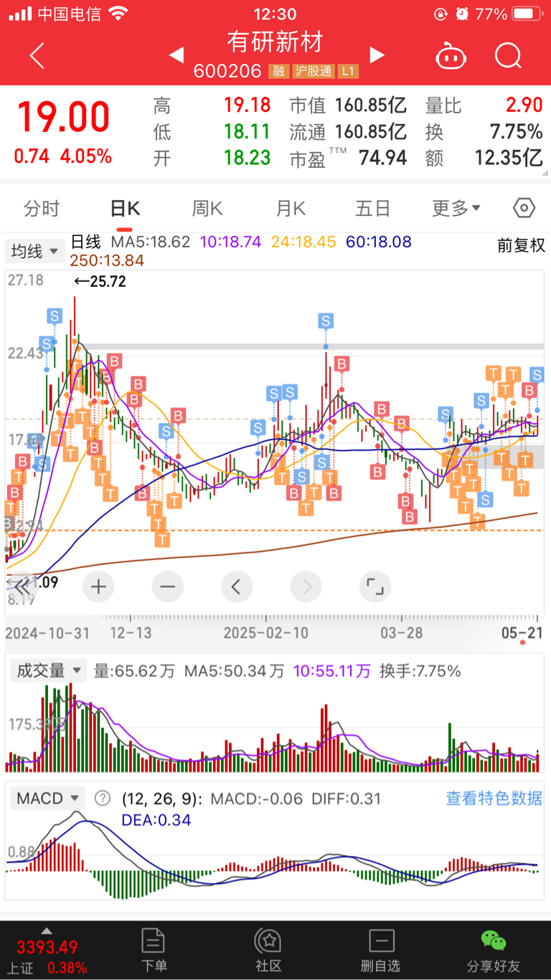Tap 删自选 remove from watchlist icon

pyautogui.click(x=381, y=940)
